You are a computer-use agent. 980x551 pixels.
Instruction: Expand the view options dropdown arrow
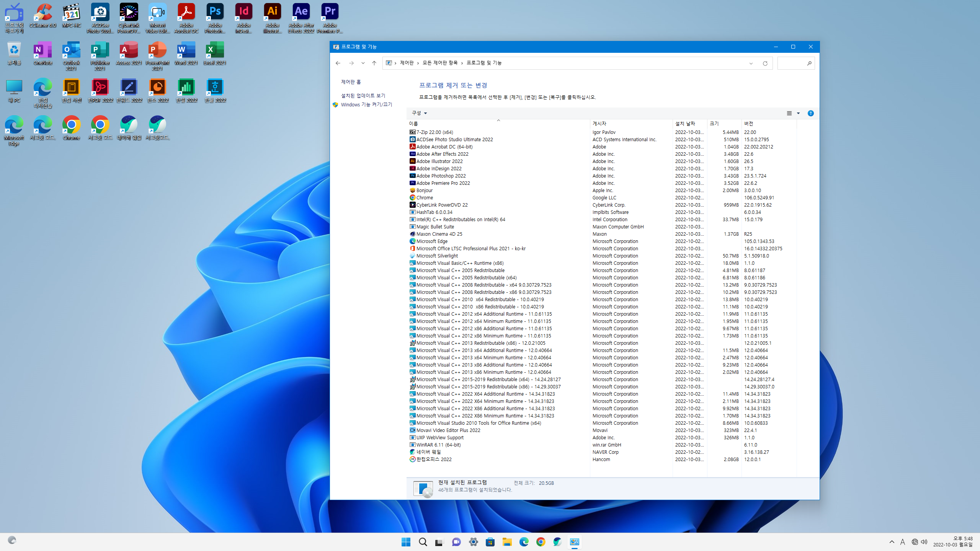(798, 113)
